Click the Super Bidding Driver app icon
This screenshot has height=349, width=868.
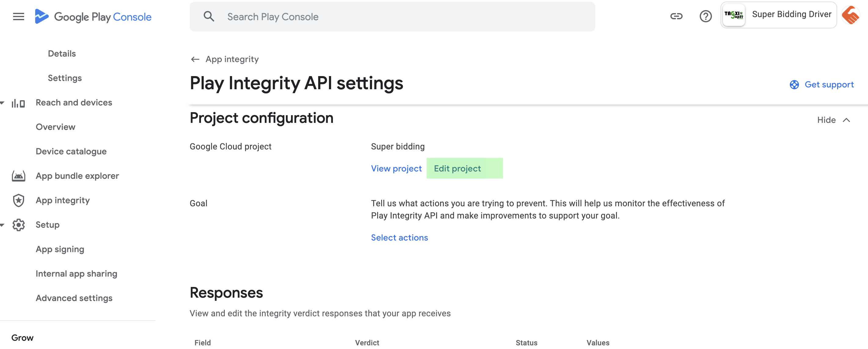pyautogui.click(x=734, y=15)
